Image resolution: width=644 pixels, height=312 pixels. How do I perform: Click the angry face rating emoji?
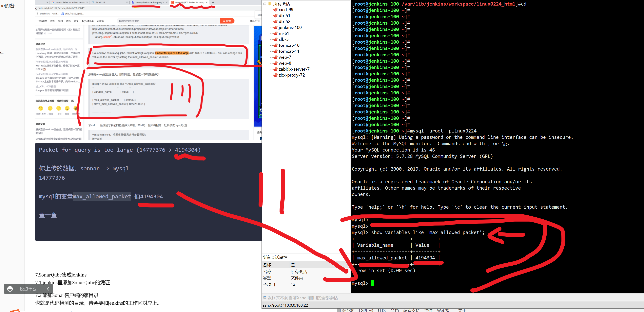coord(41,108)
